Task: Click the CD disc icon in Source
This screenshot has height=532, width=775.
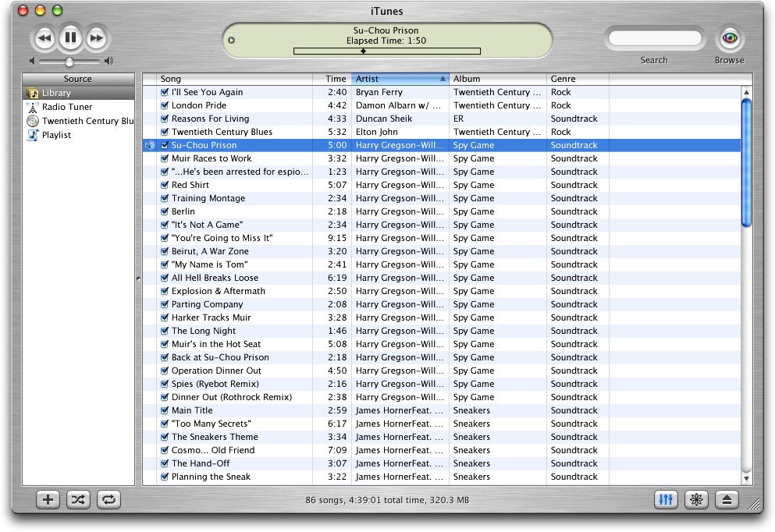Action: (33, 121)
